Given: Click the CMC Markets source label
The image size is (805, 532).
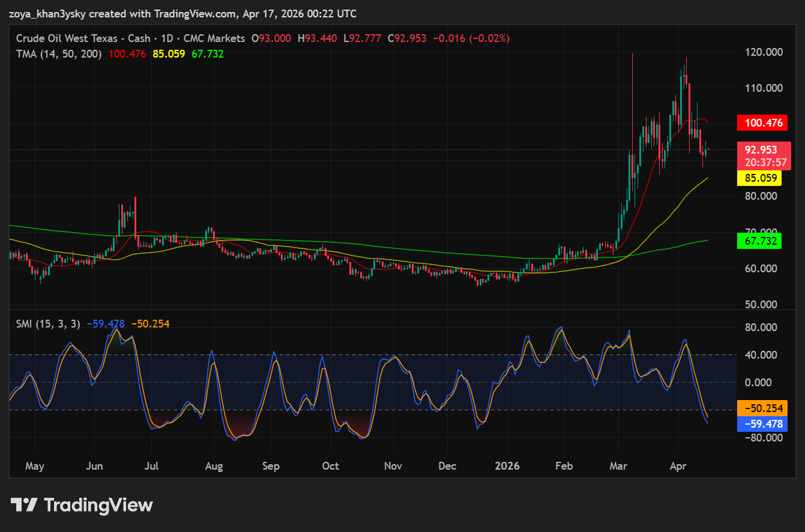Looking at the screenshot, I should coord(214,38).
